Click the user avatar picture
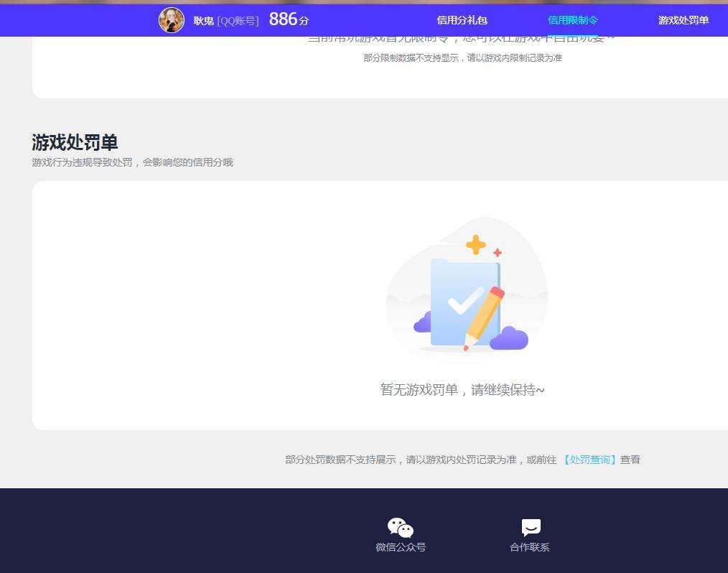This screenshot has height=573, width=728. click(172, 20)
